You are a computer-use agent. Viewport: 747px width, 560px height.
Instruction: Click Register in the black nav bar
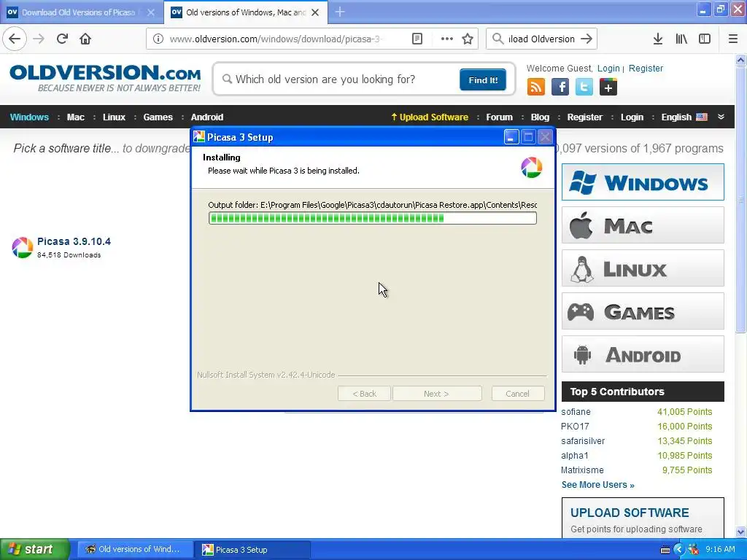584,117
